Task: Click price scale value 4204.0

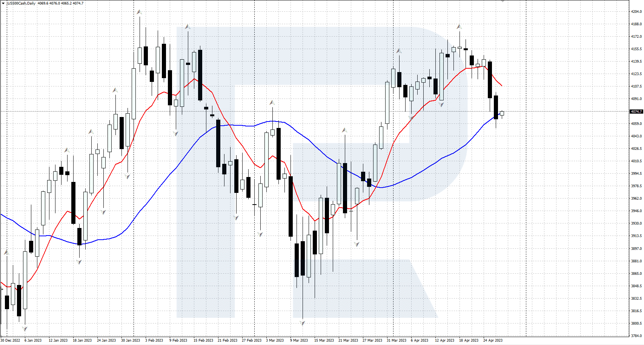Action: tap(636, 12)
